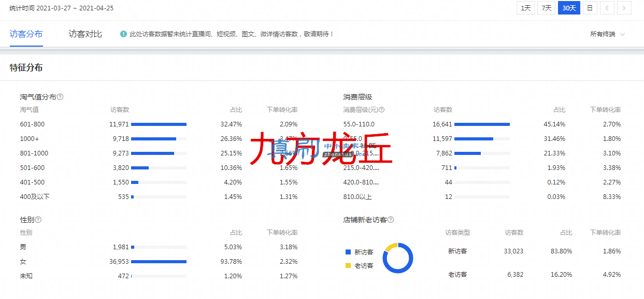The height and width of the screenshot is (299, 644).
Task: Click the help icon beside 消费层级(元)
Action: point(381,110)
